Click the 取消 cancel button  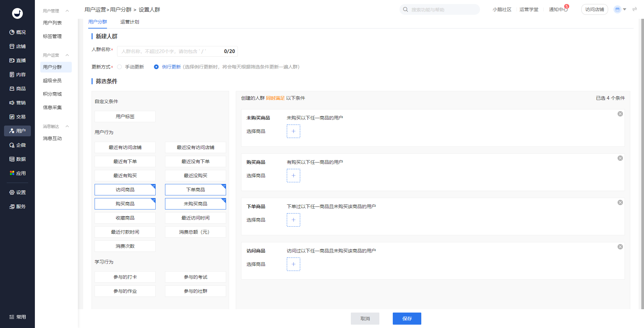coord(365,319)
